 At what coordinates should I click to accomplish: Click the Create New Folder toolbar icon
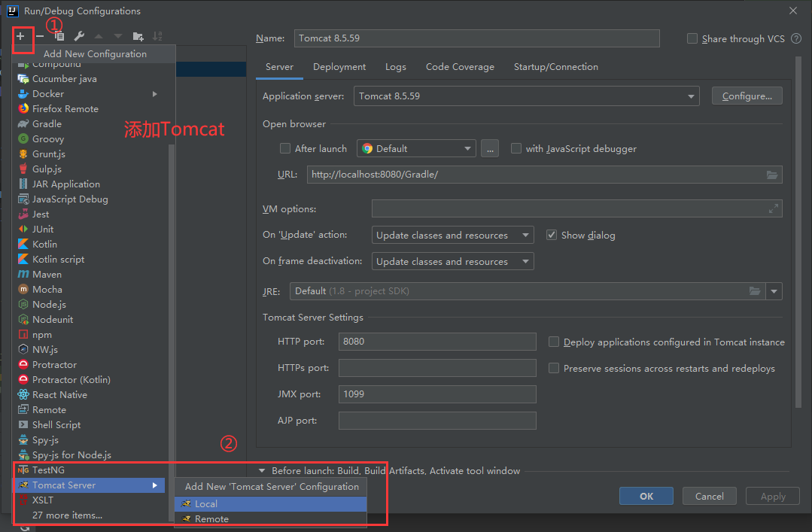coord(138,36)
